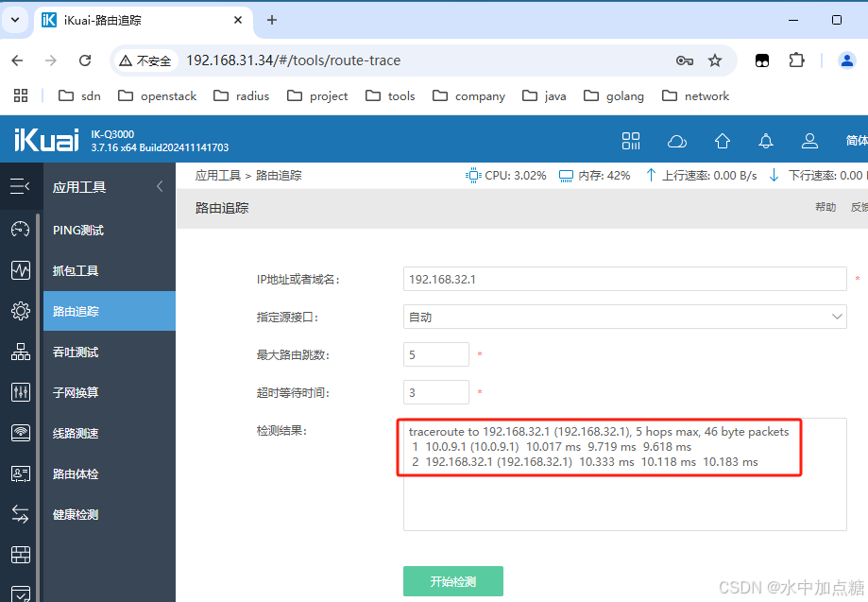This screenshot has width=868, height=602.
Task: Open saved passwords key icon
Action: pyautogui.click(x=684, y=60)
